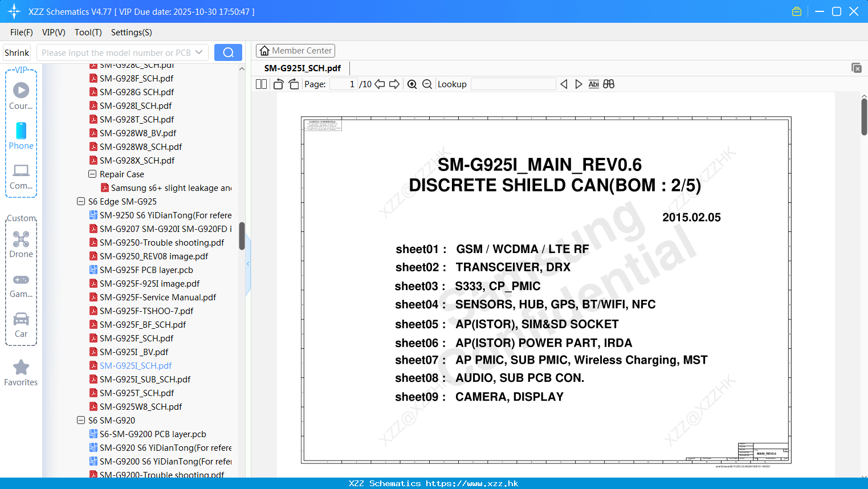Open SM-G925I _BV.pdf
This screenshot has height=489, width=868.
[134, 352]
